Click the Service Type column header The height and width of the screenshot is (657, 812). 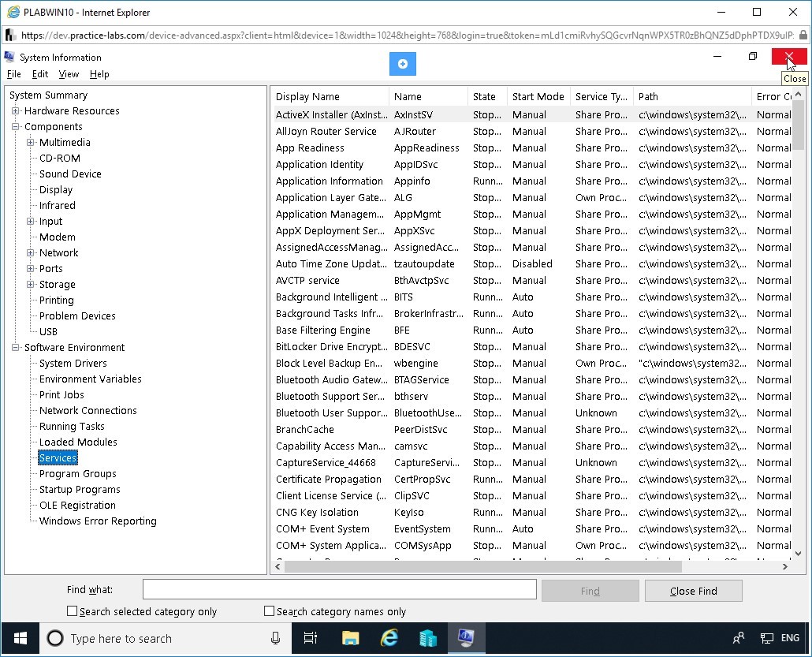pyautogui.click(x=602, y=96)
